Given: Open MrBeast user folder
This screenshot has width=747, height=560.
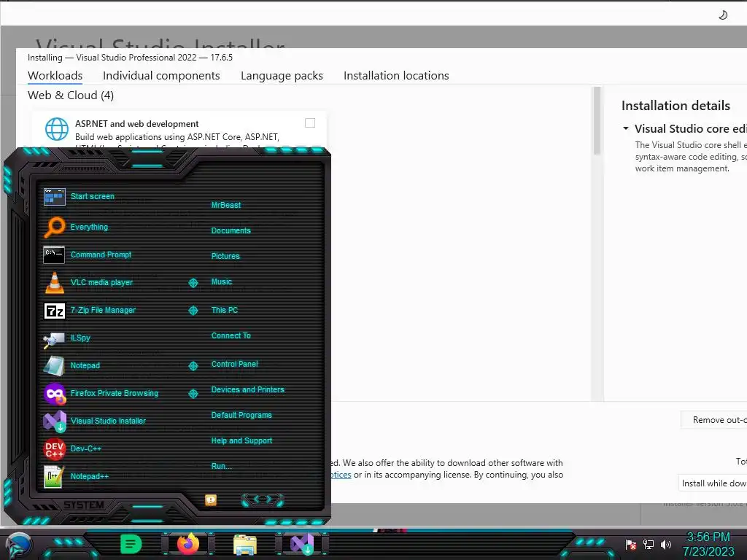Looking at the screenshot, I should pyautogui.click(x=226, y=205).
